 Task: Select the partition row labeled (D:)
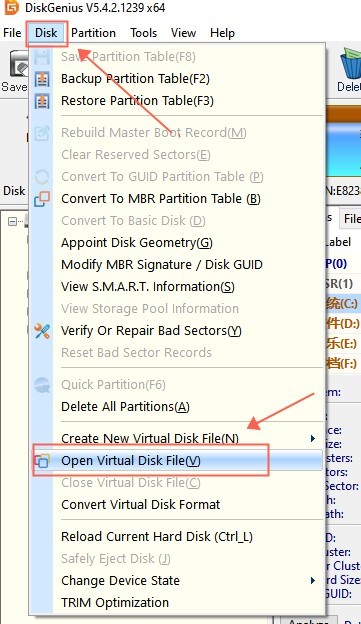click(x=343, y=324)
